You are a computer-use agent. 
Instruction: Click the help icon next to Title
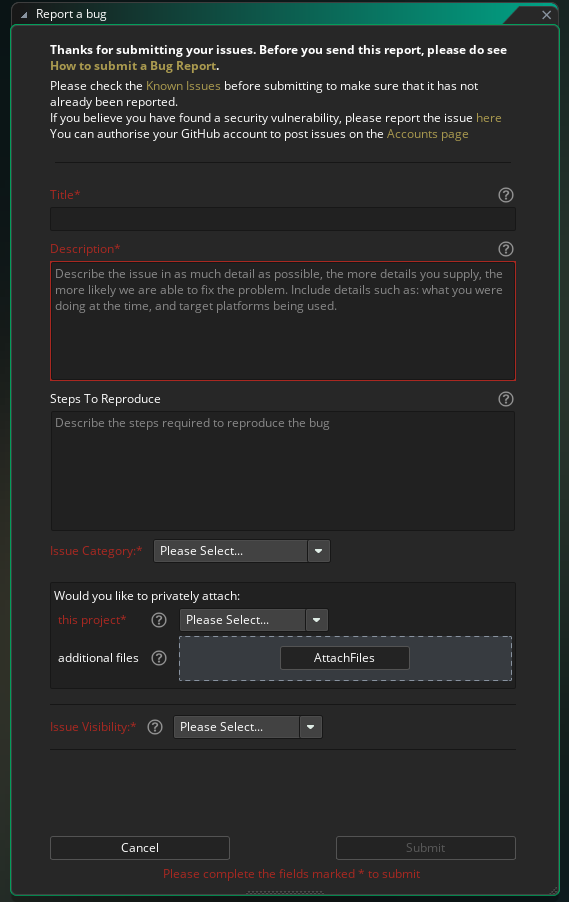coord(506,195)
